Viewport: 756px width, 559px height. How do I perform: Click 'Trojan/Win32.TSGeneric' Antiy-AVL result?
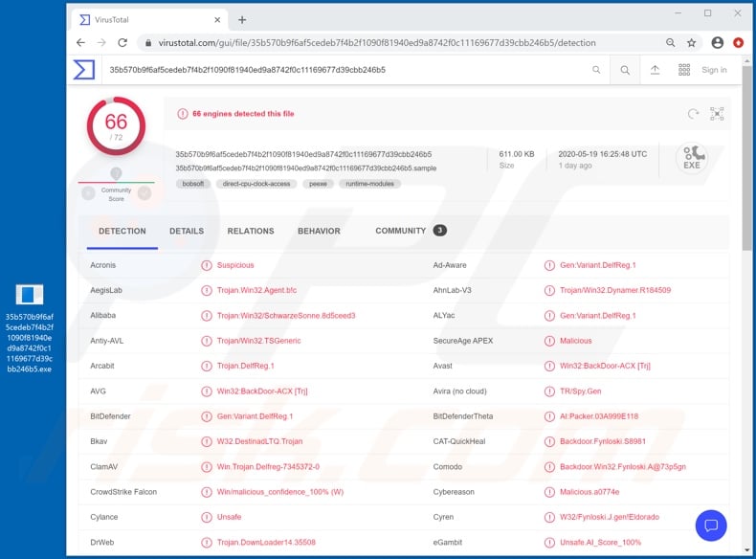[258, 341]
